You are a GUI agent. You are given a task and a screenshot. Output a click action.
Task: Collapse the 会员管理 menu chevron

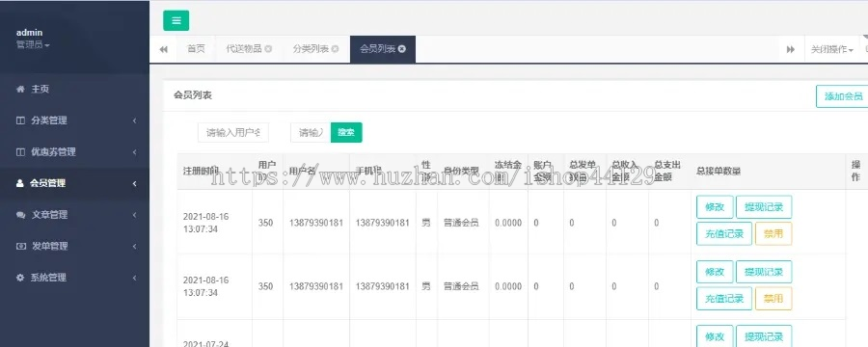(134, 183)
